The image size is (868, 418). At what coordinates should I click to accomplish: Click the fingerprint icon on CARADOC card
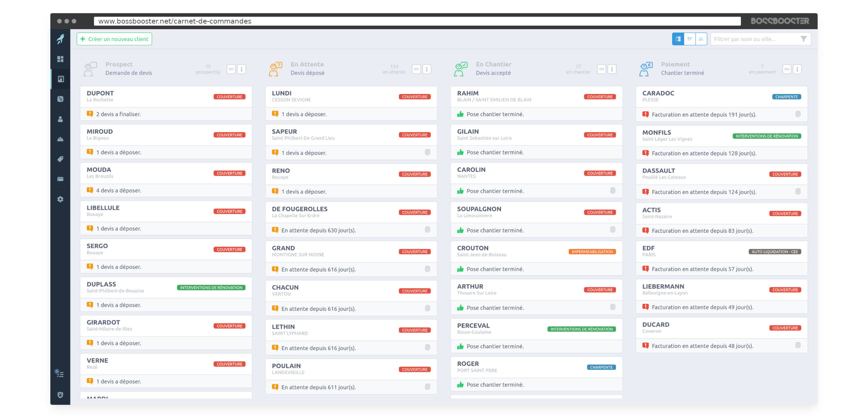tap(798, 114)
